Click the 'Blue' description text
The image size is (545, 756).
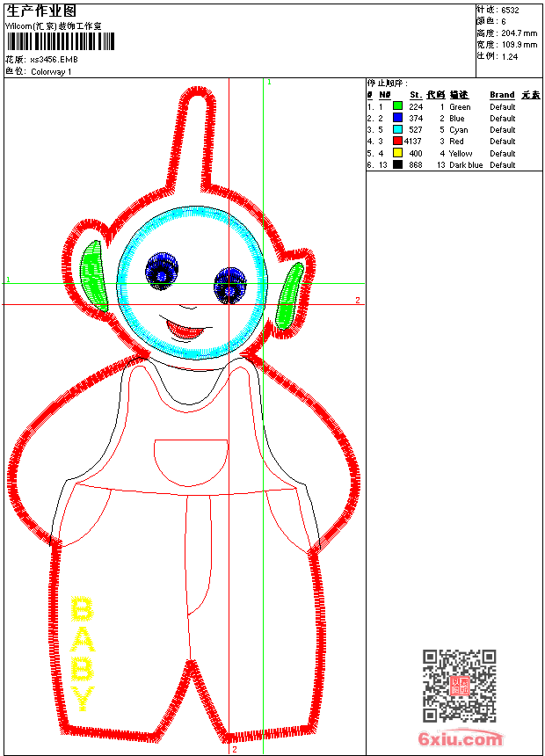coord(457,118)
